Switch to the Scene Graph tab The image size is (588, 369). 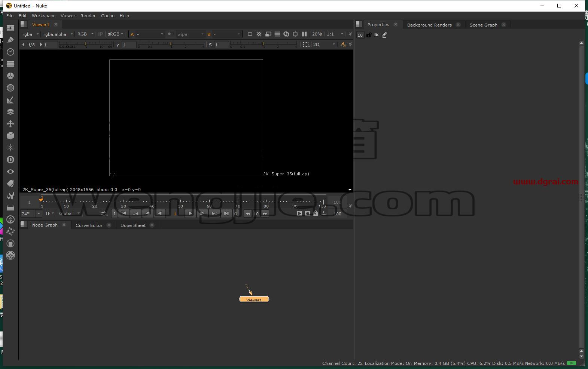[x=483, y=25]
